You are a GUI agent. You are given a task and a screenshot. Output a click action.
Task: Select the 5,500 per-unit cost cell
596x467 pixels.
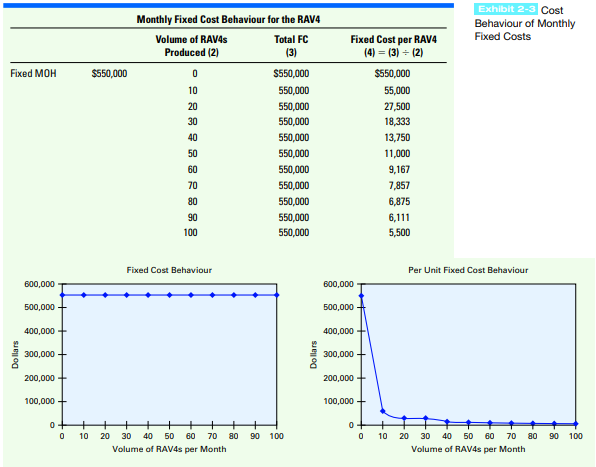click(x=399, y=233)
